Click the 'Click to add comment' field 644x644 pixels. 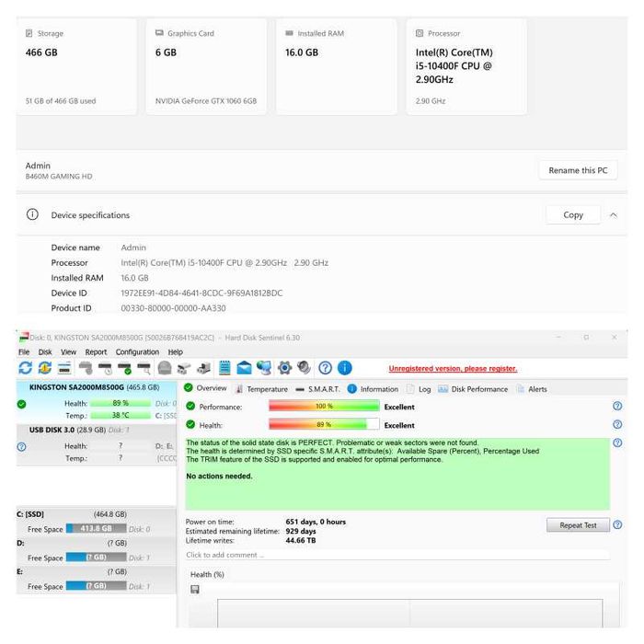tap(397, 555)
